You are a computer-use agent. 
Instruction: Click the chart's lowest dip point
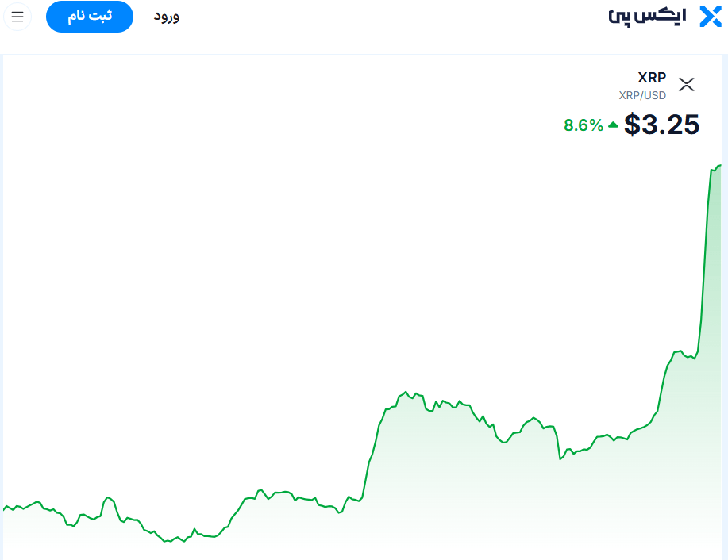[x=166, y=541]
